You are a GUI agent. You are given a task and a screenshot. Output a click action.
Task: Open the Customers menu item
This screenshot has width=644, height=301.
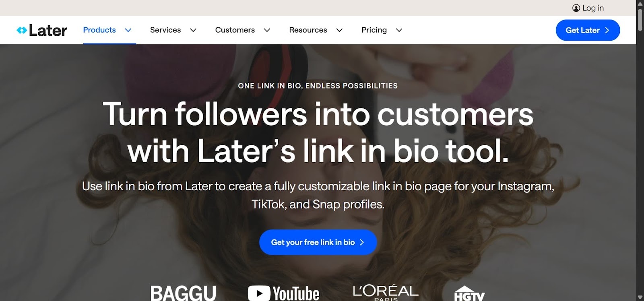click(x=235, y=30)
